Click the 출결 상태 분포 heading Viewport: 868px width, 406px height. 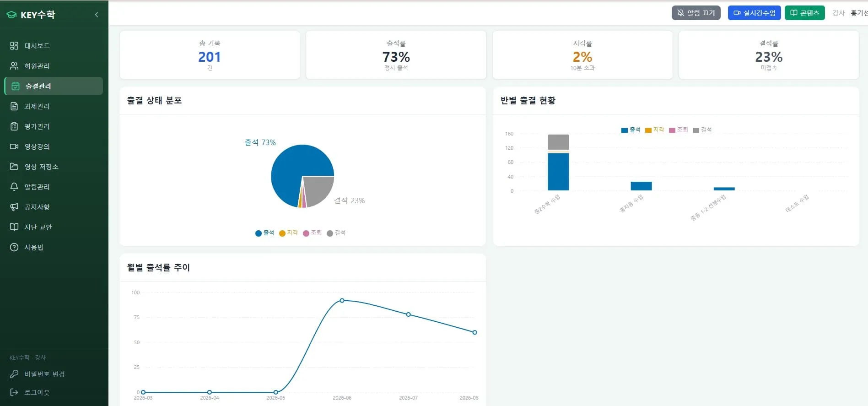point(154,100)
